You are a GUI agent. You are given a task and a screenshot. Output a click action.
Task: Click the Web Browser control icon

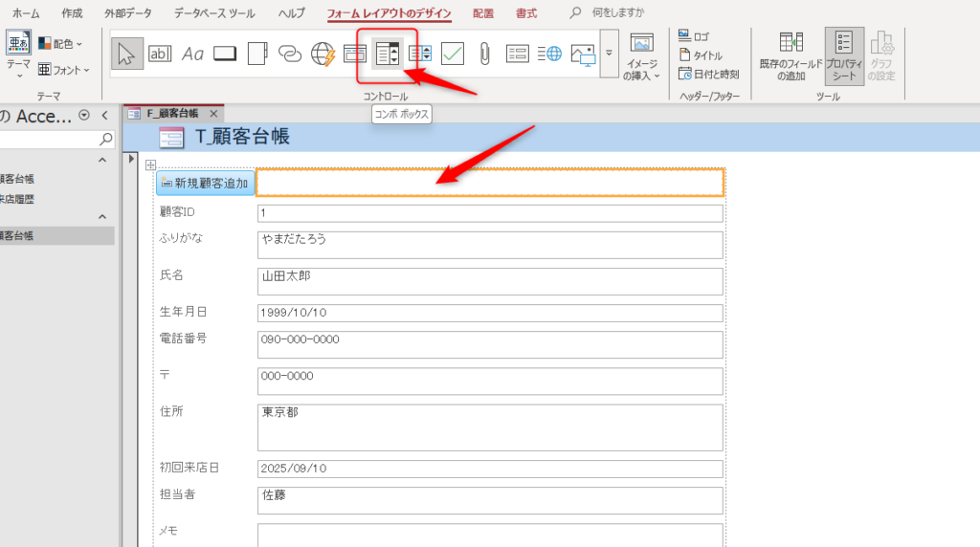323,54
